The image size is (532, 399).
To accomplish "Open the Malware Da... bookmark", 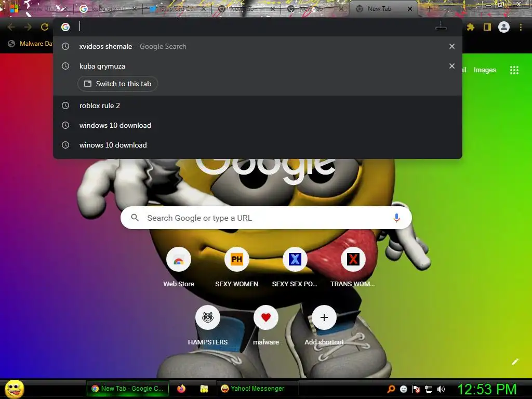I will (x=31, y=44).
